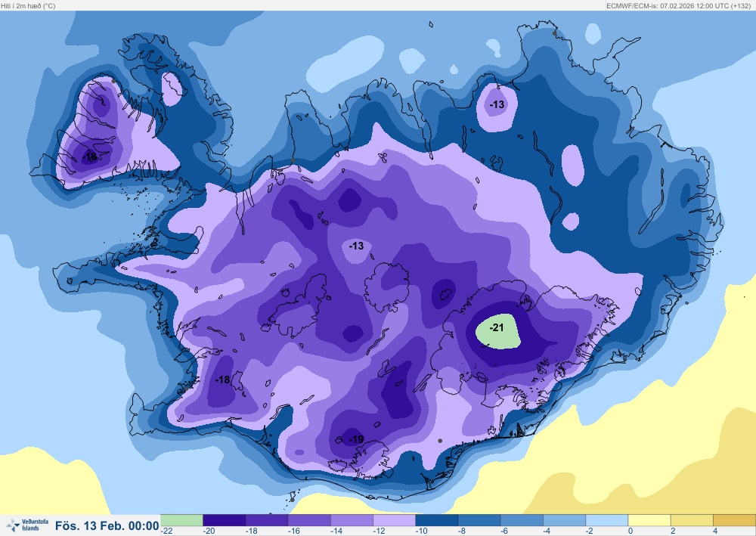
Task: Click the station dot on the small island south of Iceland
Action: (292, 500)
